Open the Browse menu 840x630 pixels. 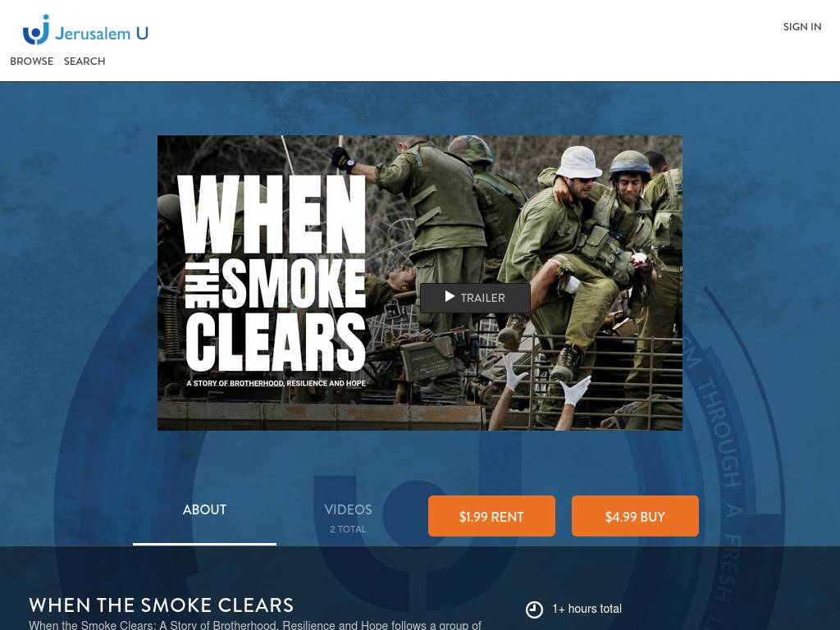coord(32,61)
